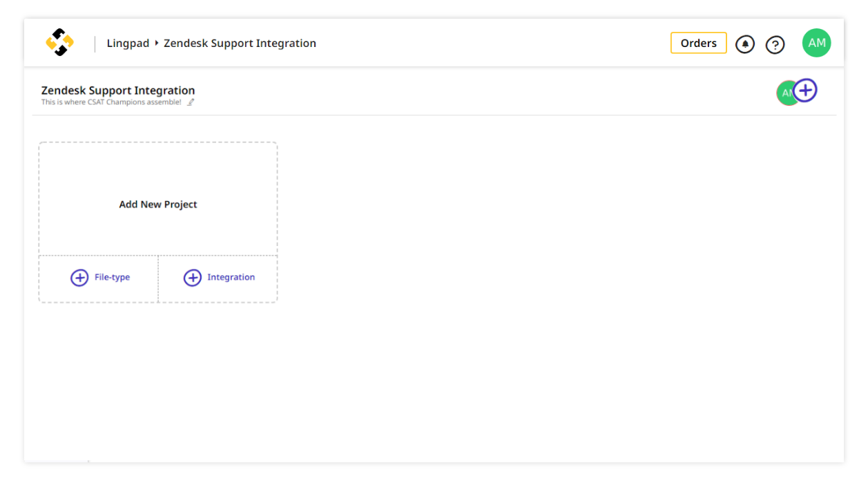
Task: Click the Zendesk Support Integration workspace title
Action: point(118,91)
